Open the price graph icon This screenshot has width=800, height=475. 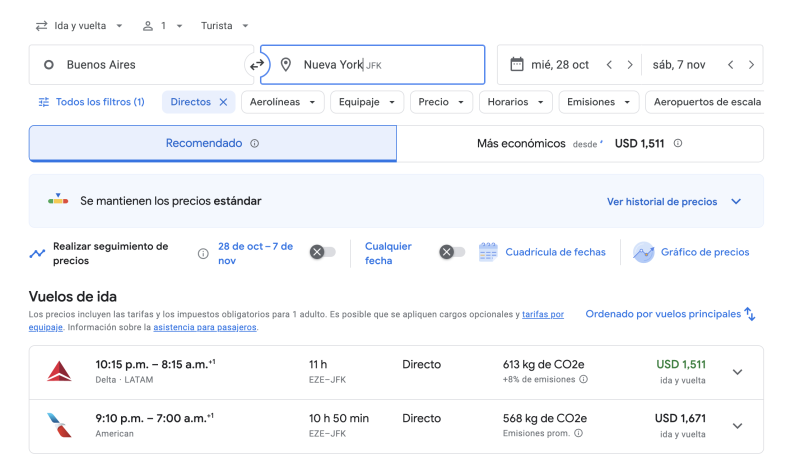point(643,252)
